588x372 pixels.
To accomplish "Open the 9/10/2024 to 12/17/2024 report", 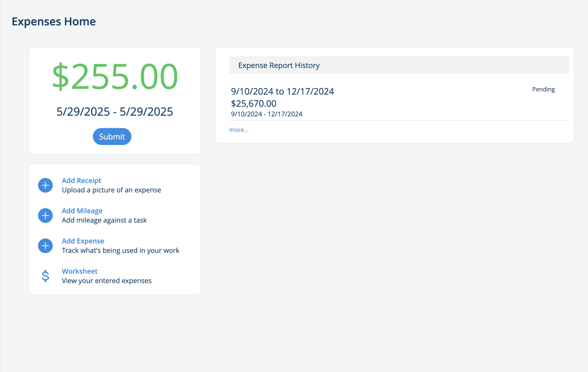I will (x=283, y=91).
